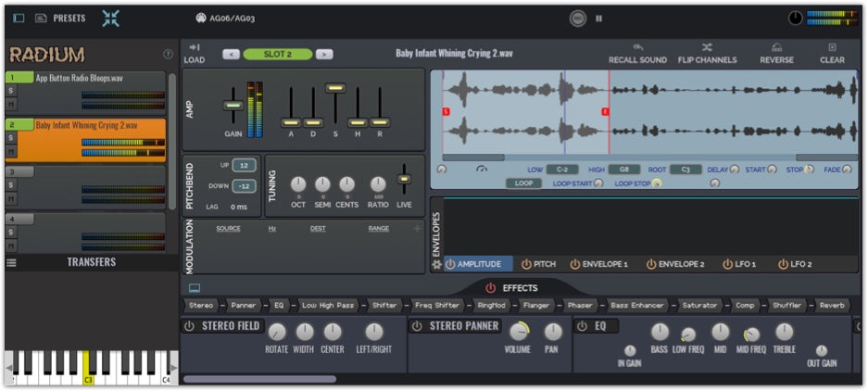Viewport: 868px width, 391px height.
Task: Go to the previous slot with the left arrow
Action: pos(231,55)
